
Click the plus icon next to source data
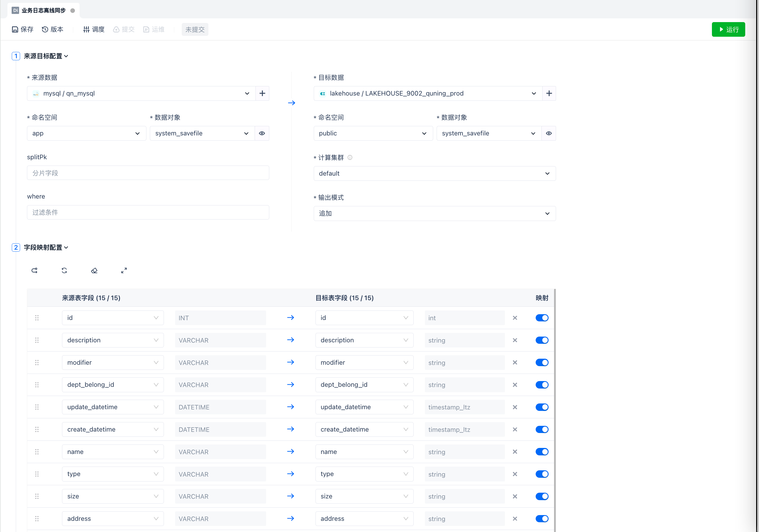(x=262, y=94)
